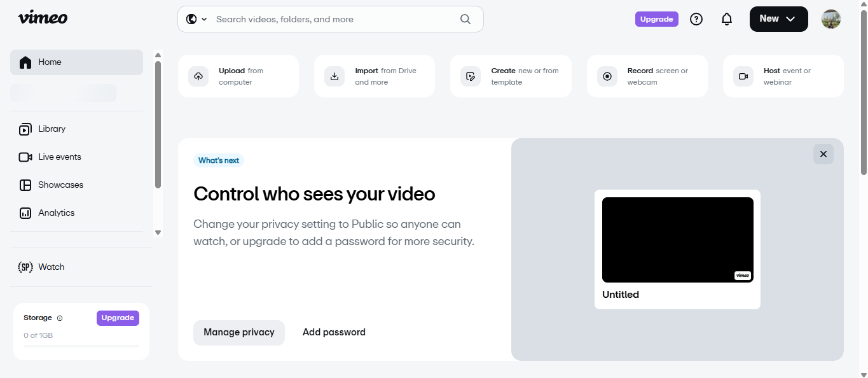Screen dimensions: 868x378
Task: Click Add password for your video
Action: [334, 332]
